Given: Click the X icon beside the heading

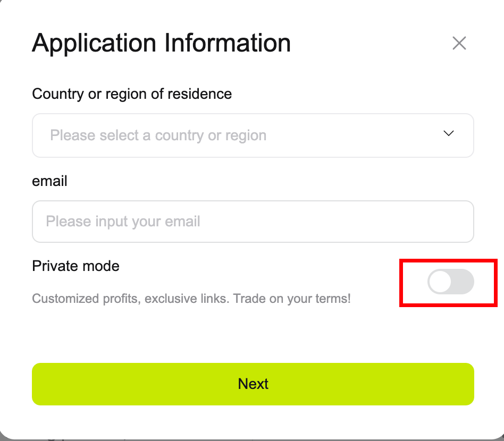Looking at the screenshot, I should (x=459, y=43).
